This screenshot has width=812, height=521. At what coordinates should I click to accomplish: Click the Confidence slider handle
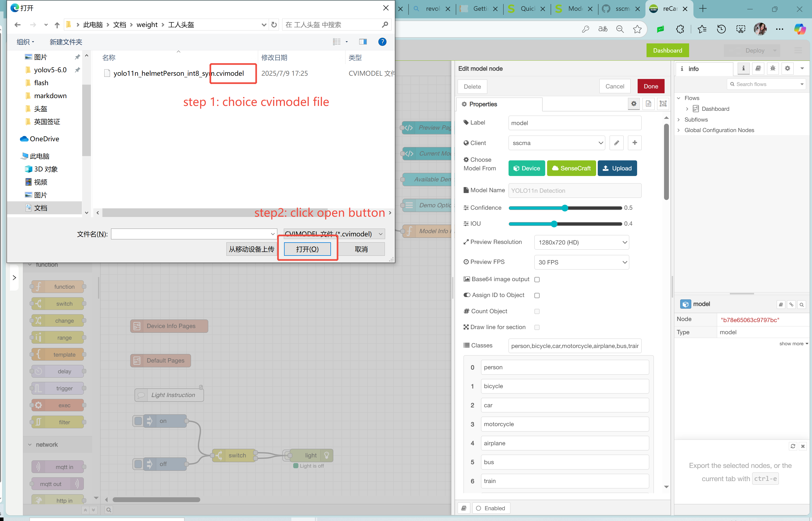click(565, 208)
